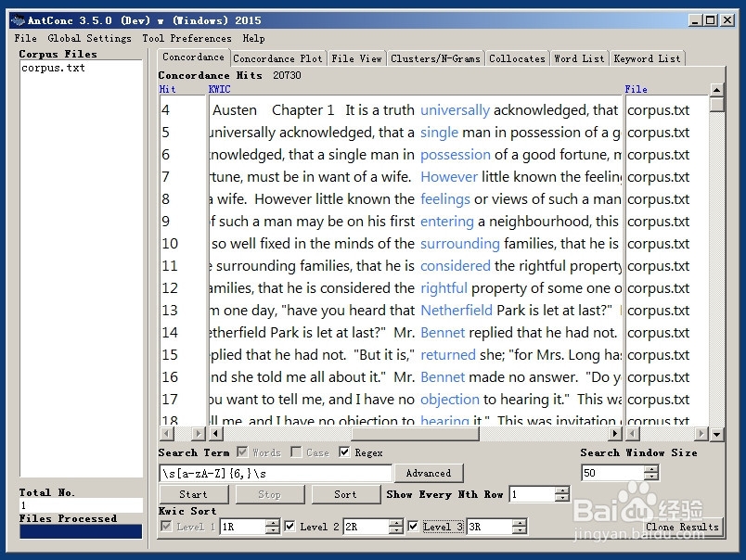
Task: Switch to the Concordance tab
Action: 193,57
